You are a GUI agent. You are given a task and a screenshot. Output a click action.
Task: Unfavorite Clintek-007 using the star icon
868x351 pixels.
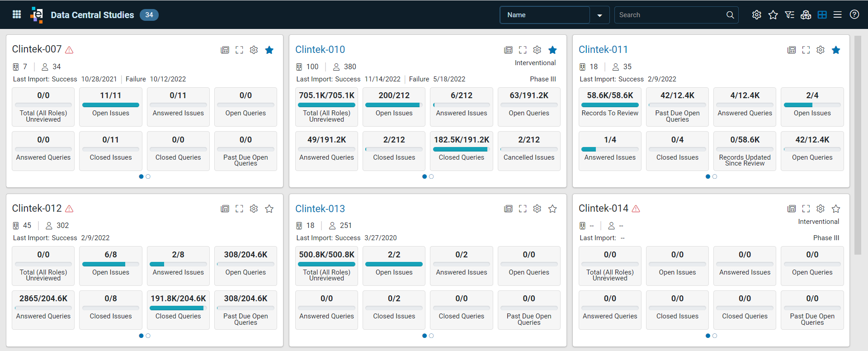pos(269,50)
